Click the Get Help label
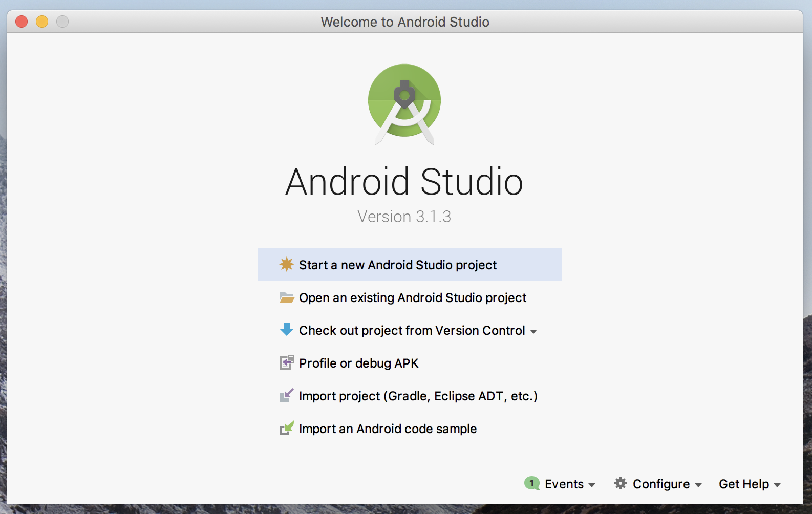 (x=744, y=484)
